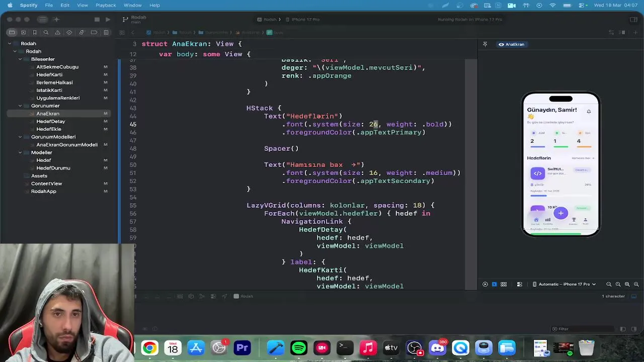Screen dimensions: 644x362
Task: Open Google Chrome from the Dock
Action: [x=149, y=348]
